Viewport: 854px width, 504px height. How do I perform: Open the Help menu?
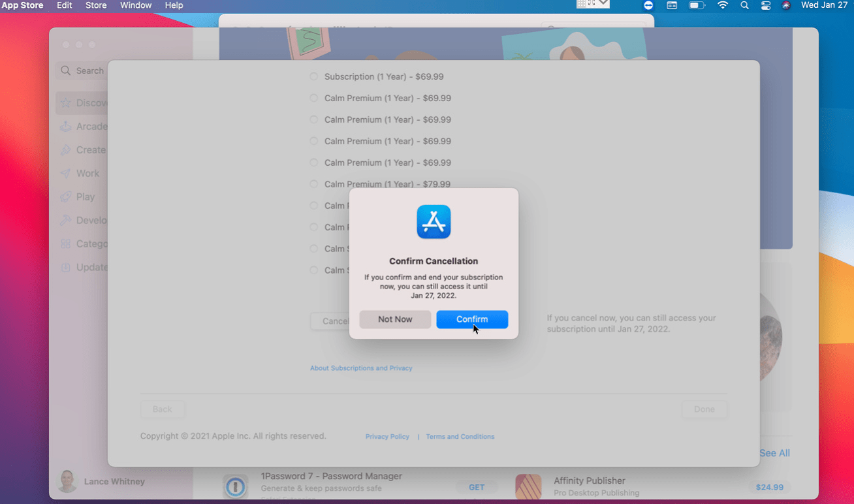coord(174,5)
